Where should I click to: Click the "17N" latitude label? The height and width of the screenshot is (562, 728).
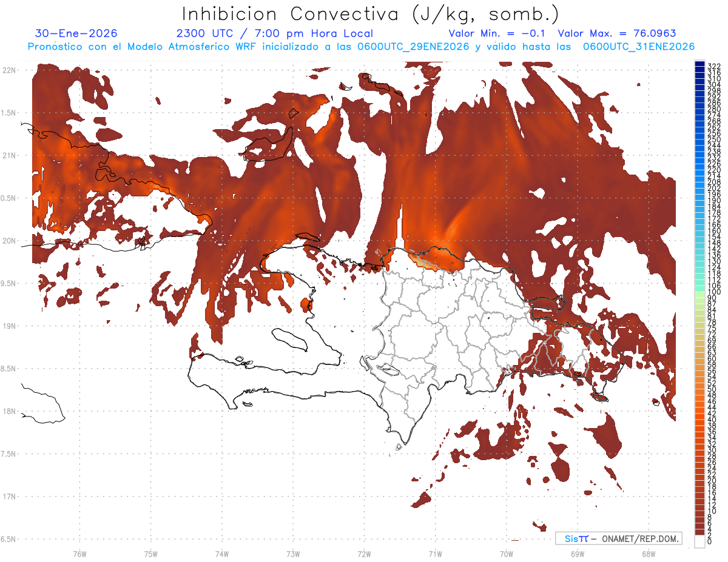coord(8,497)
